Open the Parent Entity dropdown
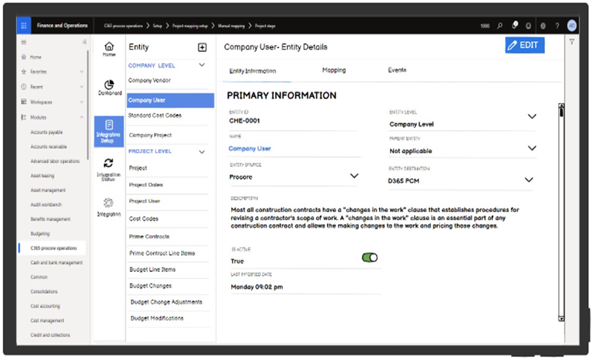Image resolution: width=593 pixels, height=364 pixels. [532, 148]
